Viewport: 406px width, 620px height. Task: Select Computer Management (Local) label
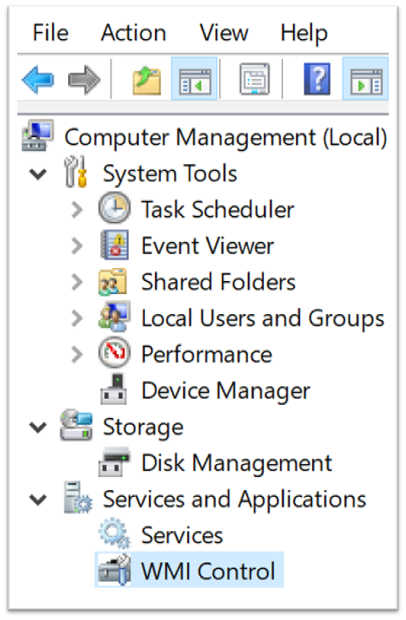click(225, 138)
